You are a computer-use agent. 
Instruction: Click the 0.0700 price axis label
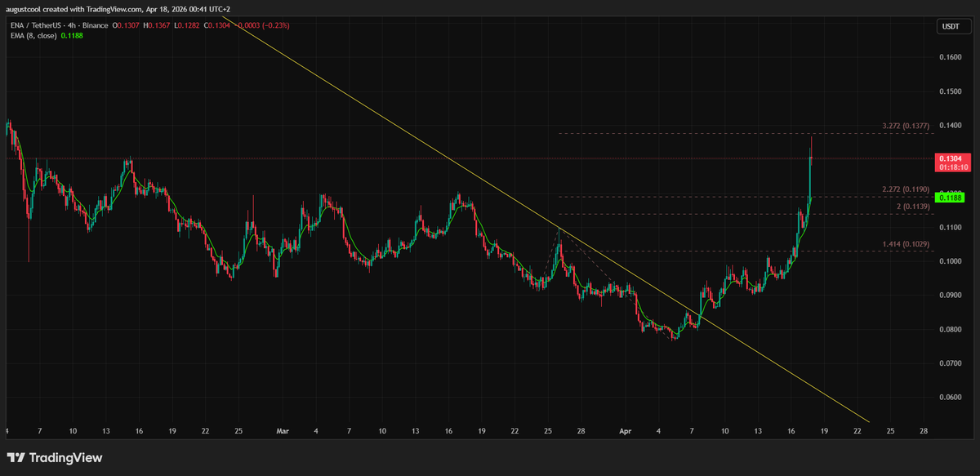click(950, 363)
